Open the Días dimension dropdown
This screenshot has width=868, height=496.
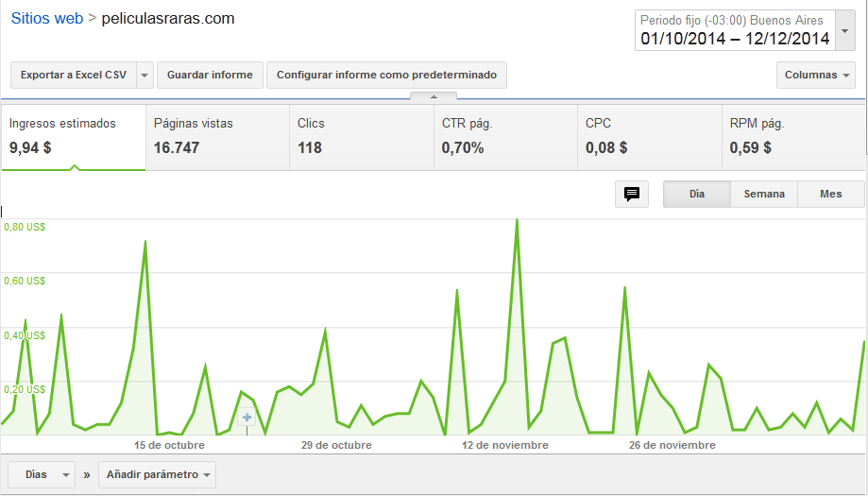[42, 475]
